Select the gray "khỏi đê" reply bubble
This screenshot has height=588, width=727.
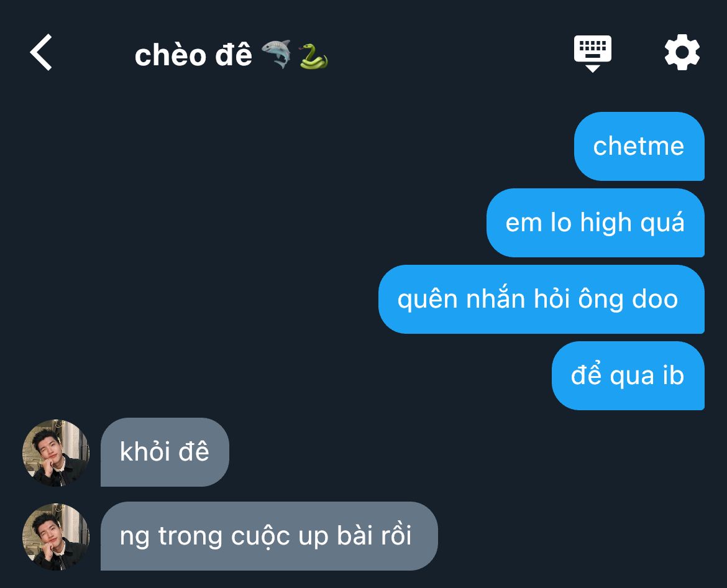(x=165, y=452)
